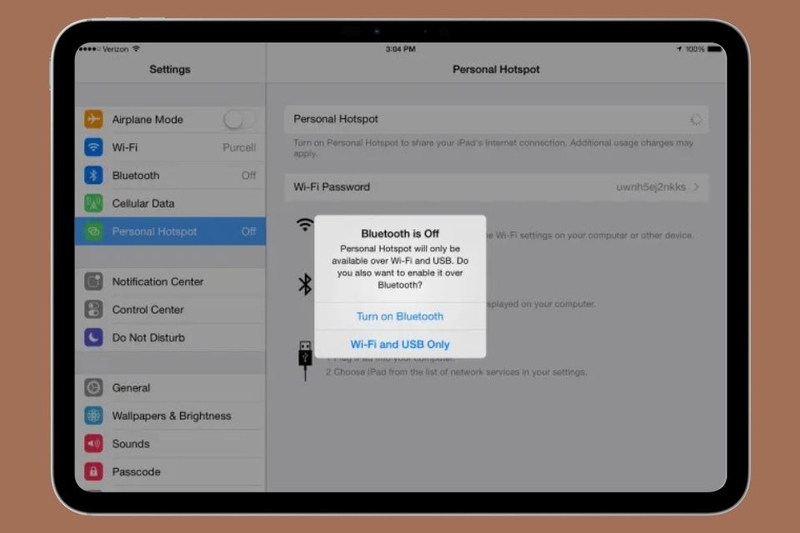The image size is (800, 533).
Task: Tap the Wallpapers & Brightness icon
Action: pyautogui.click(x=93, y=416)
